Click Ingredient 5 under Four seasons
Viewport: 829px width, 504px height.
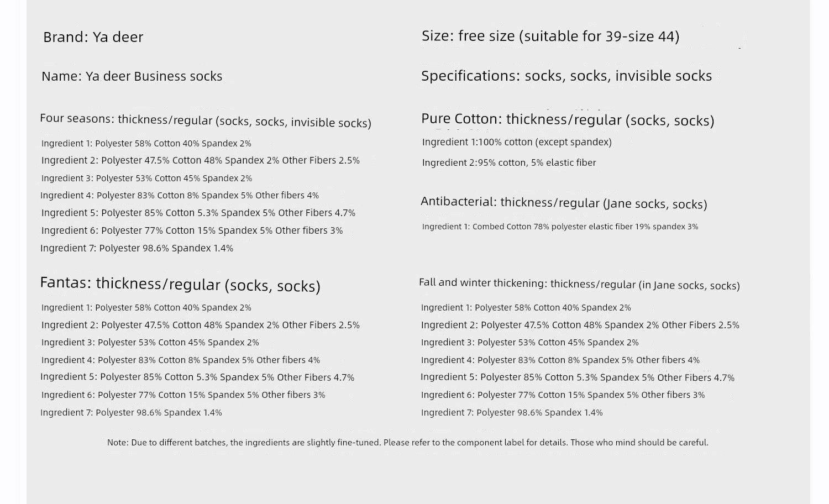pos(198,213)
